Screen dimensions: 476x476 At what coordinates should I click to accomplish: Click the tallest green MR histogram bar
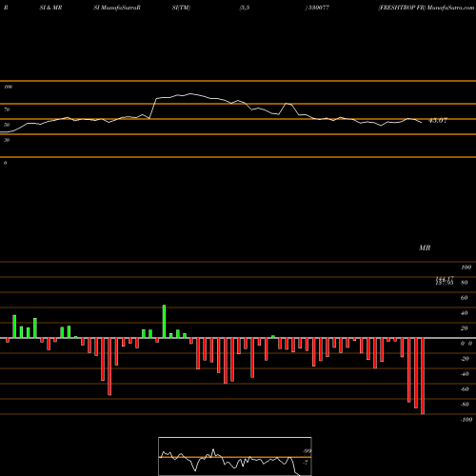pos(164,322)
